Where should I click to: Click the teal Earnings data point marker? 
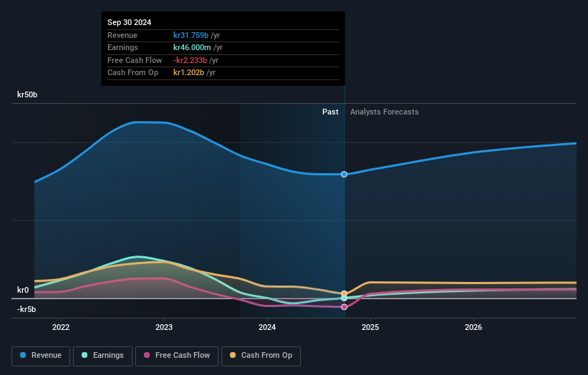coord(344,298)
